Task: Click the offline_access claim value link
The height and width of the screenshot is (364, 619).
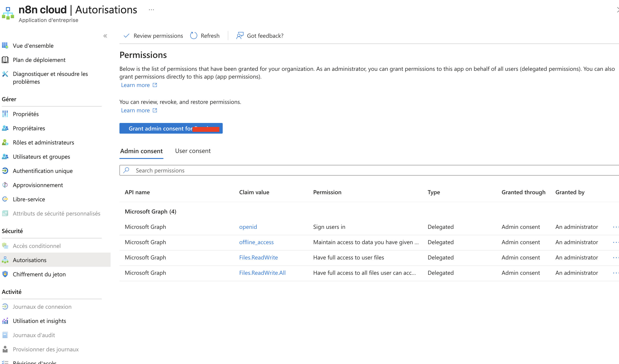Action: (x=256, y=242)
